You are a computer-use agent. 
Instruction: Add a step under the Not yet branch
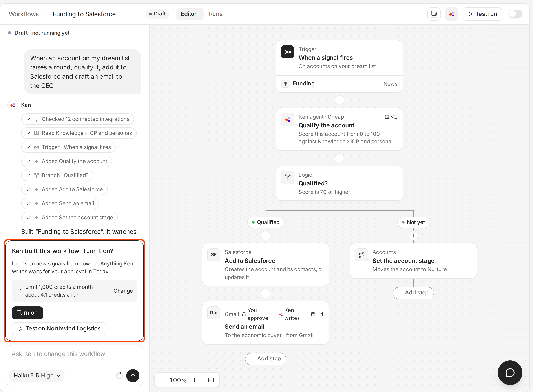click(413, 236)
